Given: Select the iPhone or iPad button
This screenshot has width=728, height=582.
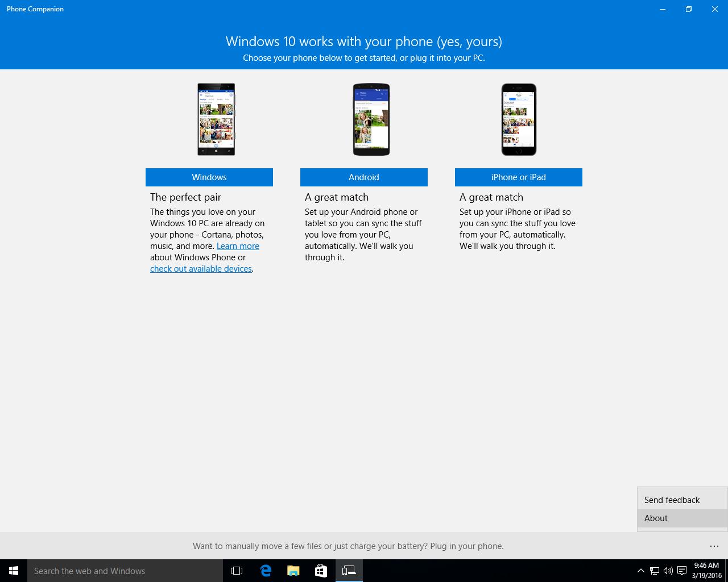Looking at the screenshot, I should click(x=519, y=177).
